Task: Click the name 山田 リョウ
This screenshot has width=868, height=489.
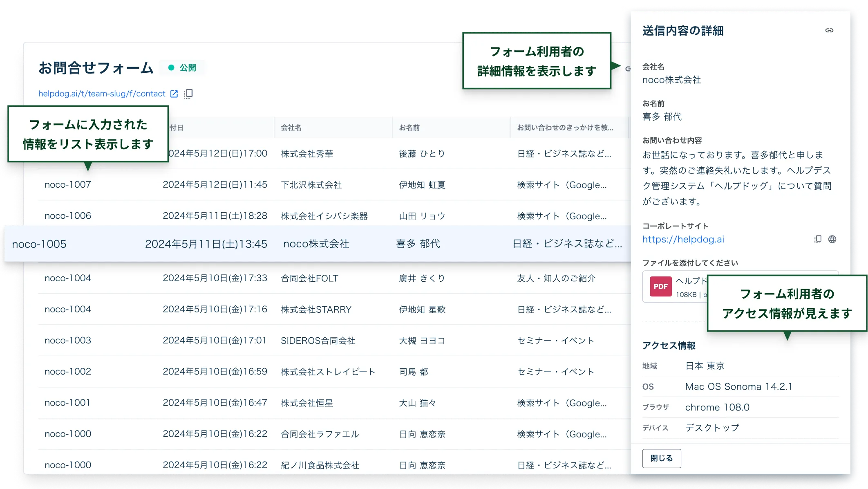Action: [422, 216]
